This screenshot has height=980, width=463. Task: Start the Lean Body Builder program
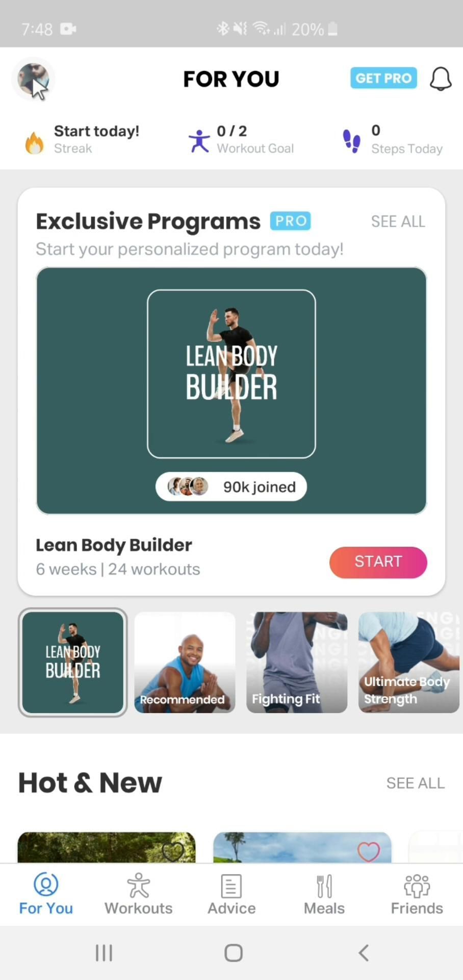(x=378, y=562)
